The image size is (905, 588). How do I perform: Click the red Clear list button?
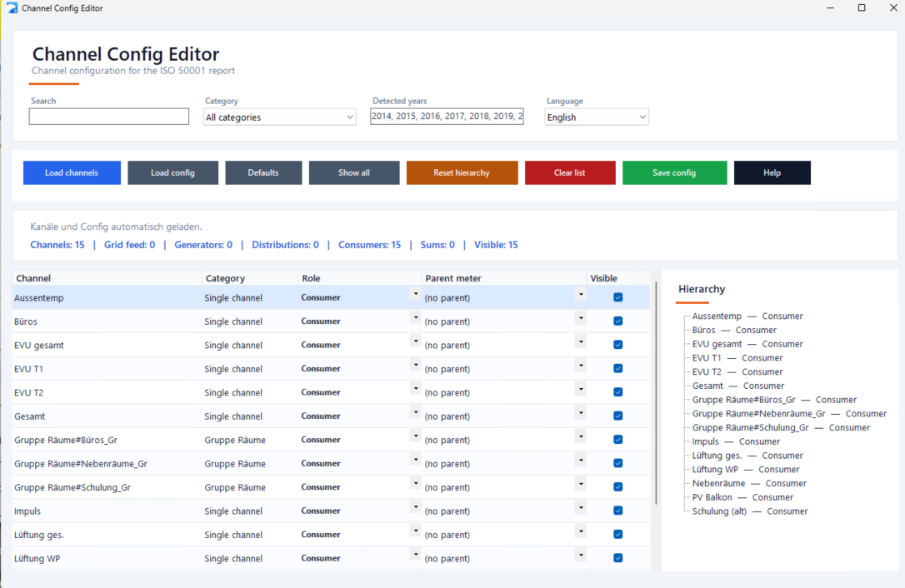tap(570, 173)
